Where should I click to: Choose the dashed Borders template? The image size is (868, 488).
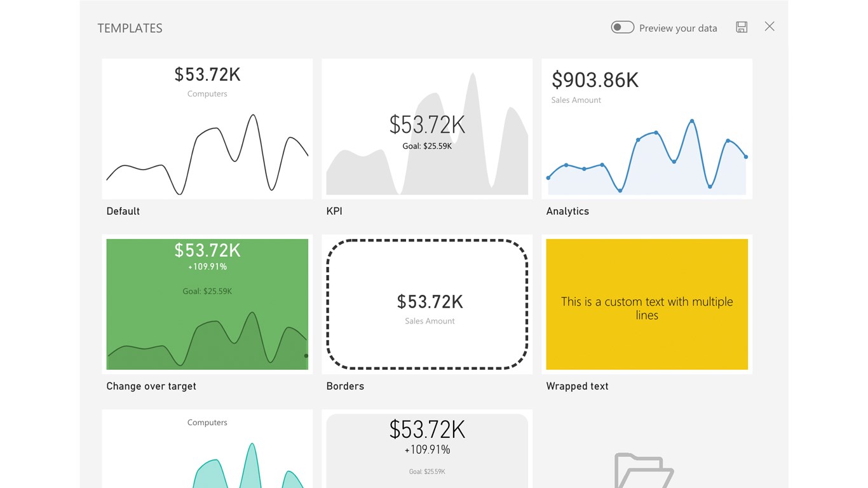coord(427,304)
